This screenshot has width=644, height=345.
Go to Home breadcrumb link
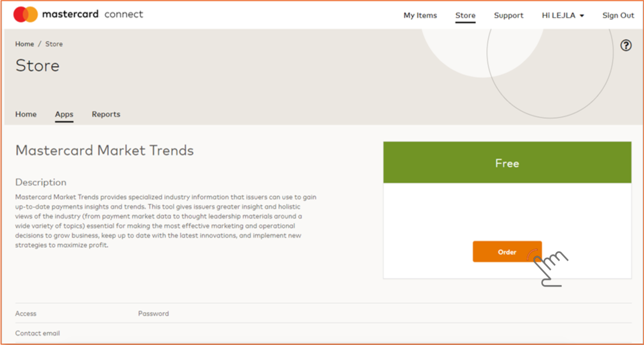point(25,44)
